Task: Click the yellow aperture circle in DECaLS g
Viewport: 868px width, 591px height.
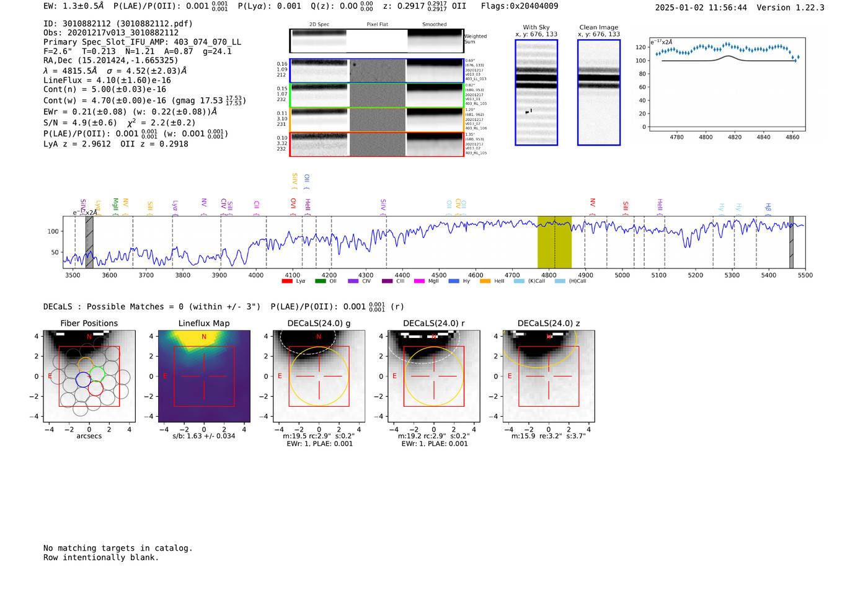Action: click(x=319, y=376)
